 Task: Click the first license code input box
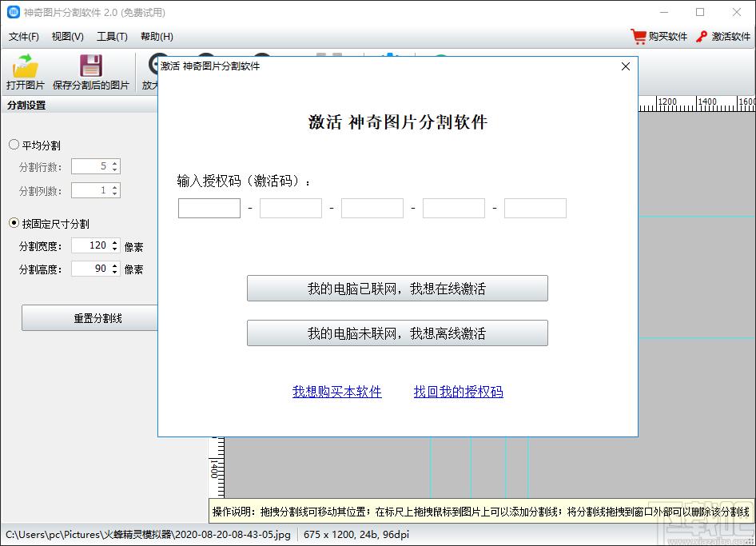[209, 209]
